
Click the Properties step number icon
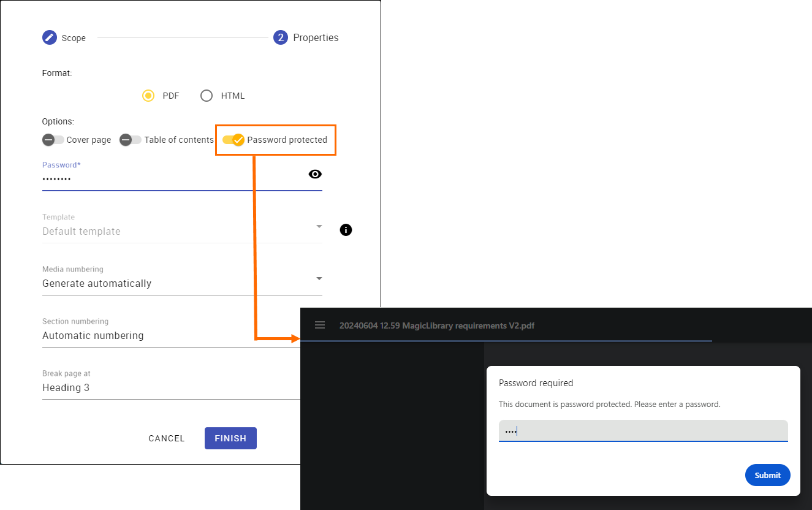tap(281, 38)
